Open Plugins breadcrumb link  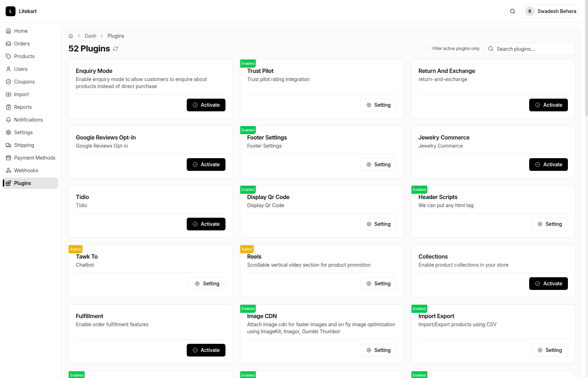(x=116, y=36)
